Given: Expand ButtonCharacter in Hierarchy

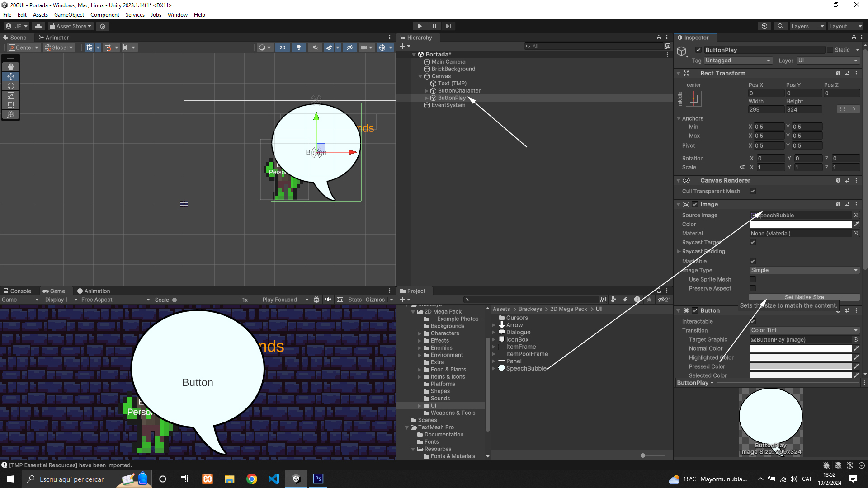Looking at the screenshot, I should [x=426, y=91].
